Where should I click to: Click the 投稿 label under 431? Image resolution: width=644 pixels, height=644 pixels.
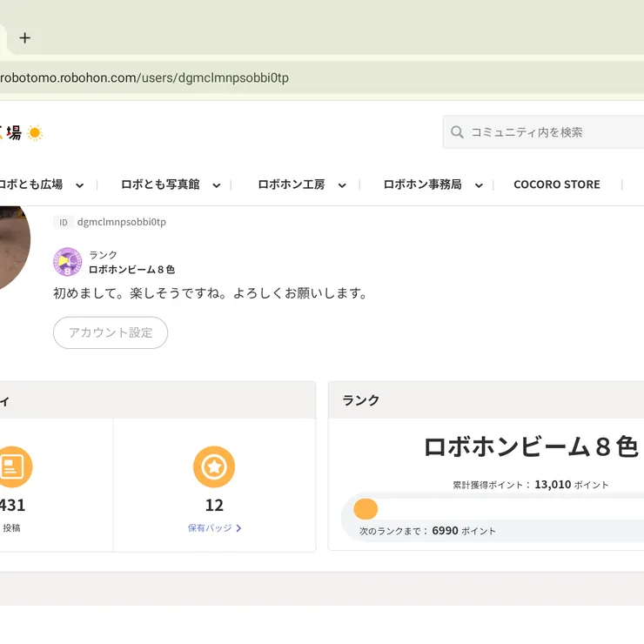11,527
